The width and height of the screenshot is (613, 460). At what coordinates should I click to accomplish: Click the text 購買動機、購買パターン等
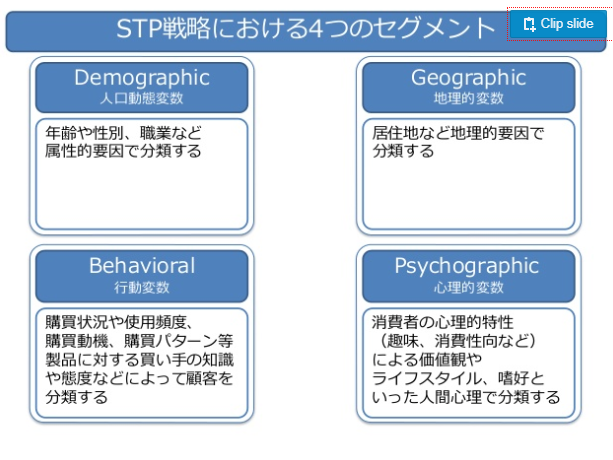(x=139, y=341)
